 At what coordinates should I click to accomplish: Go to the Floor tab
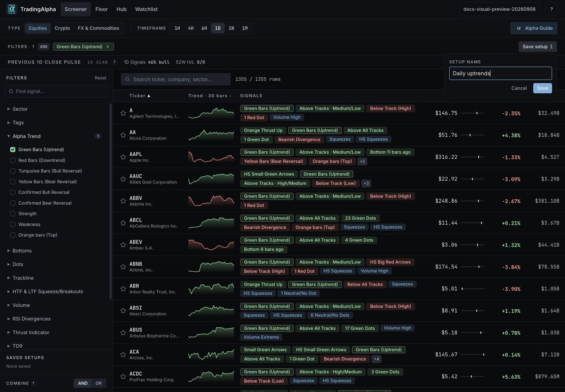[x=102, y=9]
